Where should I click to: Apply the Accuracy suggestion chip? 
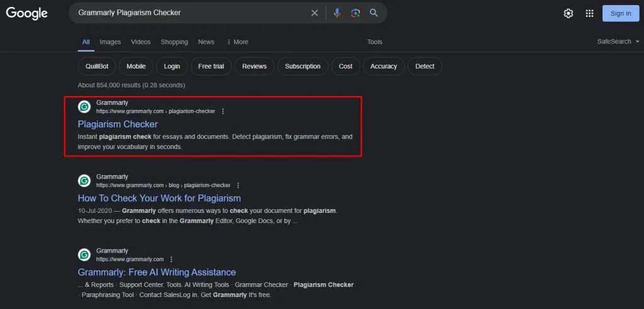pos(384,66)
